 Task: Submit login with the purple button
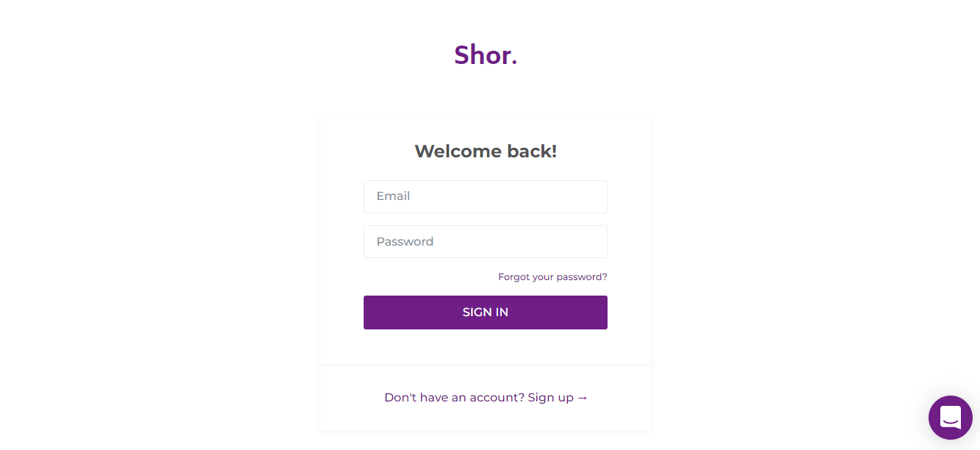[x=485, y=312]
